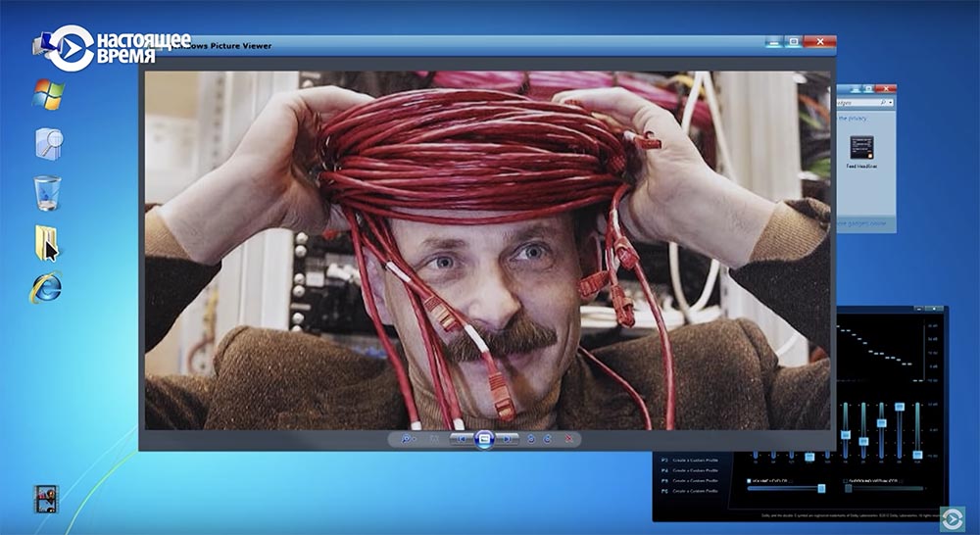Rotate the picture clockwise
Image resolution: width=980 pixels, height=535 pixels.
(547, 439)
